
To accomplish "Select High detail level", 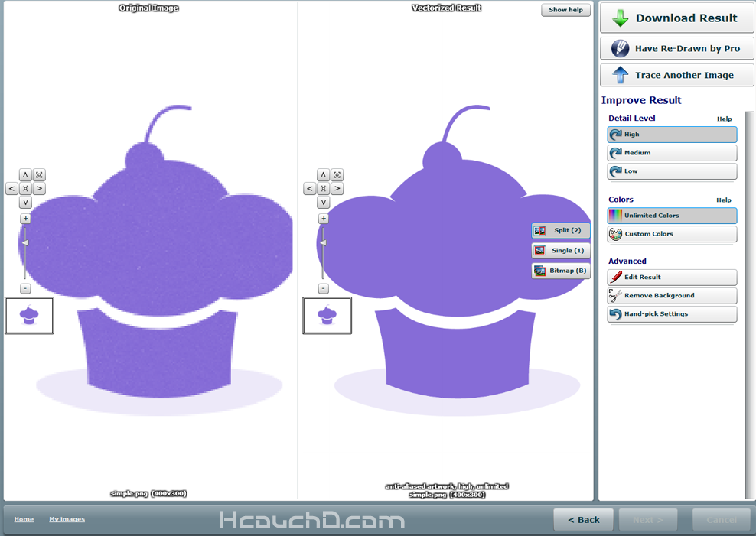I will pyautogui.click(x=672, y=135).
